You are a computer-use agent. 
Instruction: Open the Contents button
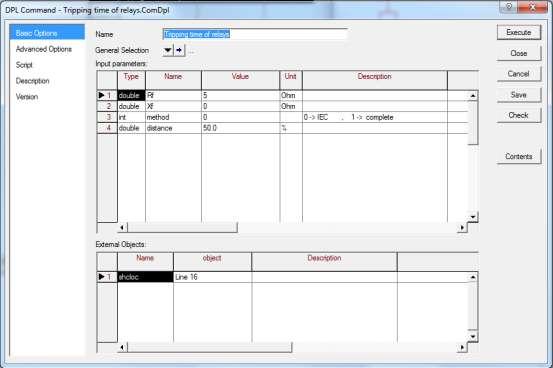click(519, 156)
